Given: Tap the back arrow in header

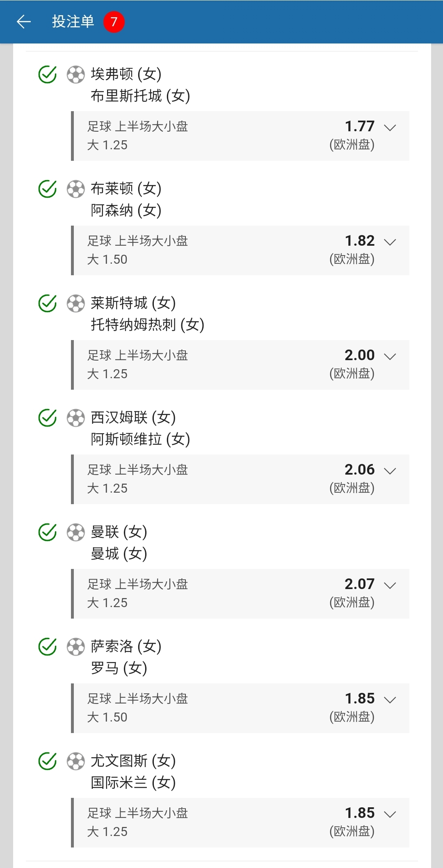Looking at the screenshot, I should (24, 22).
